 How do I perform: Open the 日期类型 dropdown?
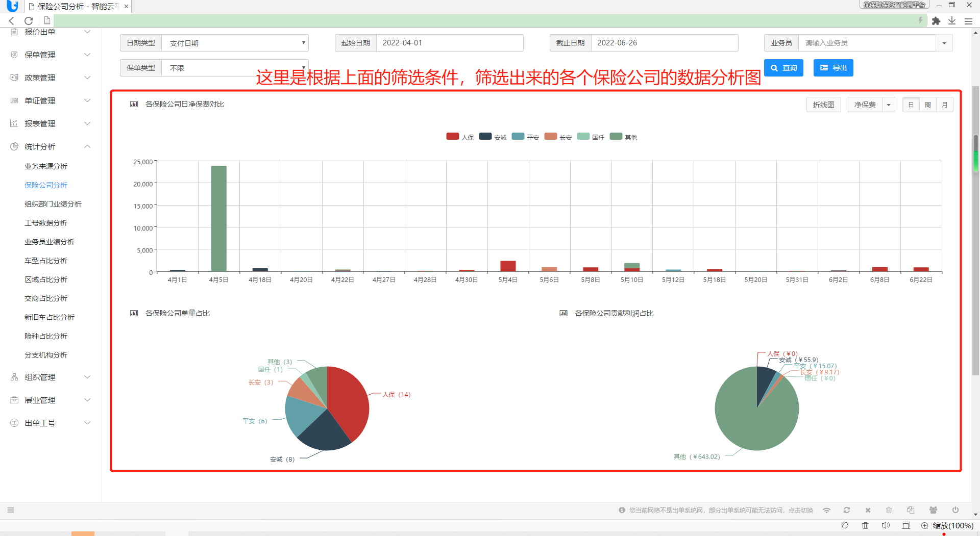coord(235,43)
